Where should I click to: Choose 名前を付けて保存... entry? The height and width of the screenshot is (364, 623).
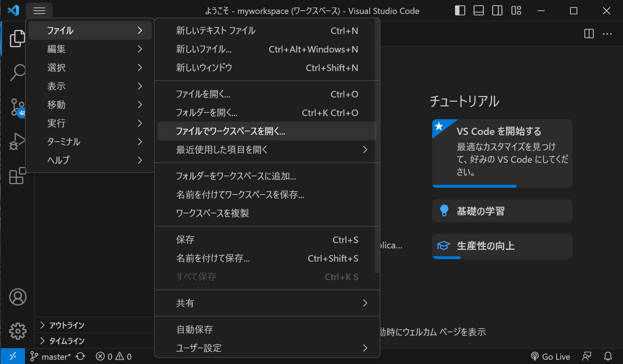pos(267,258)
